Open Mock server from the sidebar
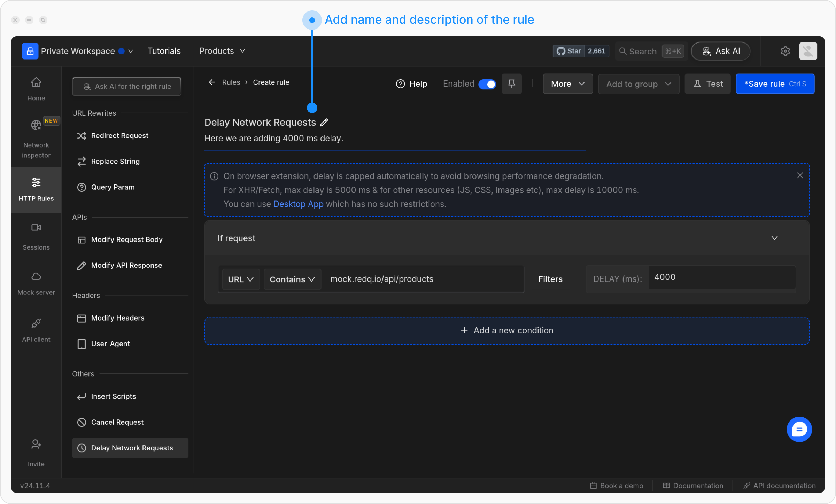 [36, 283]
